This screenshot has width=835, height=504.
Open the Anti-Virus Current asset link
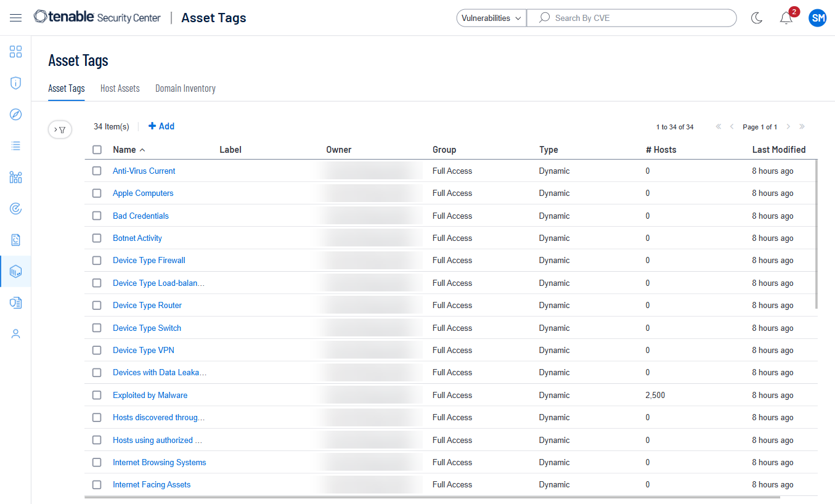[144, 171]
